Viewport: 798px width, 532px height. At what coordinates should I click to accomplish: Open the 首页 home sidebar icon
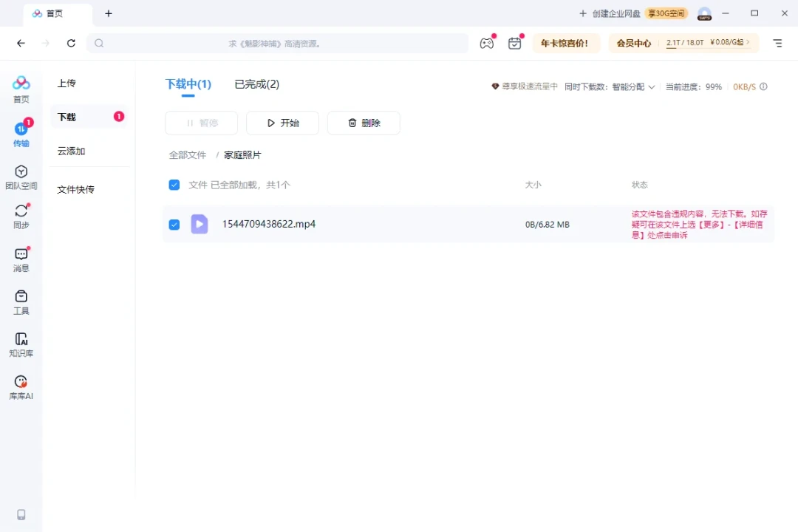21,89
